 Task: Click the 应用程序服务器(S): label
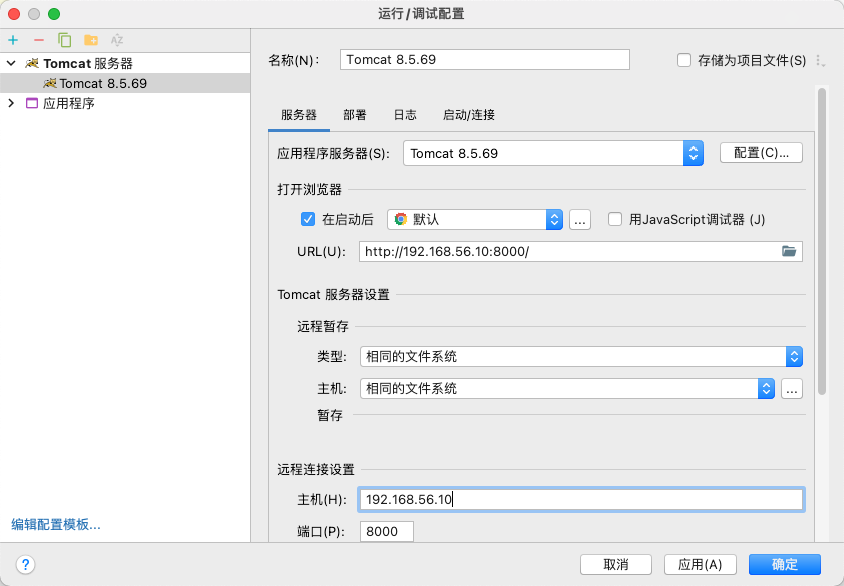coord(333,153)
